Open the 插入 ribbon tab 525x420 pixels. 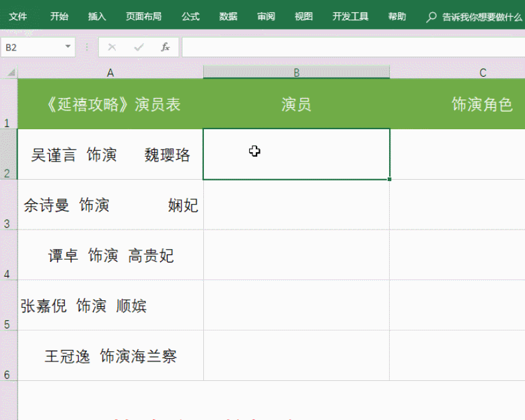tap(97, 16)
